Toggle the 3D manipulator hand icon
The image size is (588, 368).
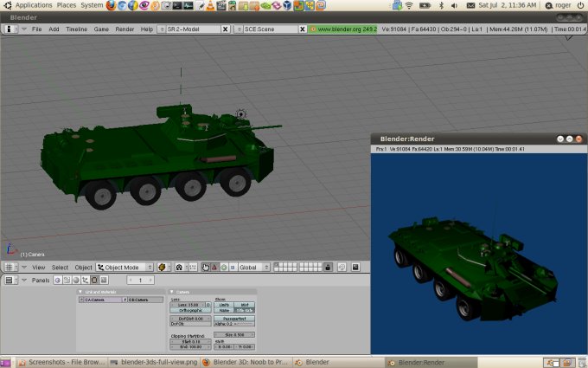[x=205, y=268]
